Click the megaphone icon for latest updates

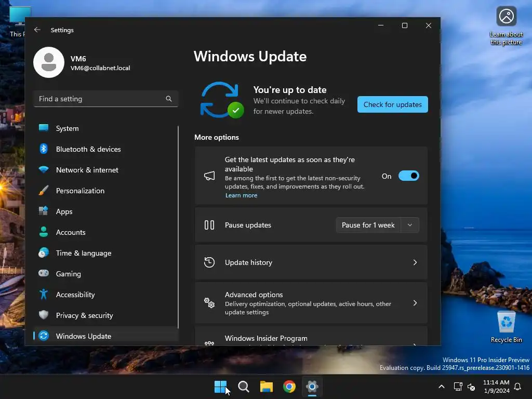point(209,176)
